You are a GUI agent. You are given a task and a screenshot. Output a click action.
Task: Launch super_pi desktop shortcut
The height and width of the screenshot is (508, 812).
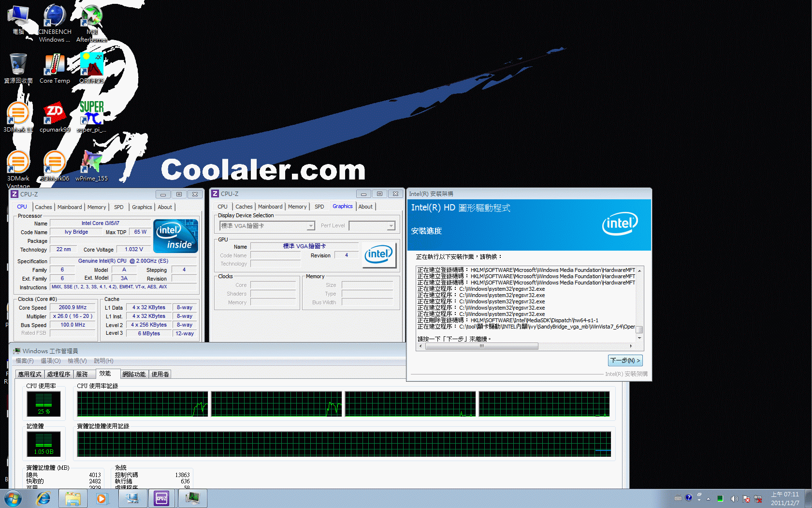click(92, 117)
